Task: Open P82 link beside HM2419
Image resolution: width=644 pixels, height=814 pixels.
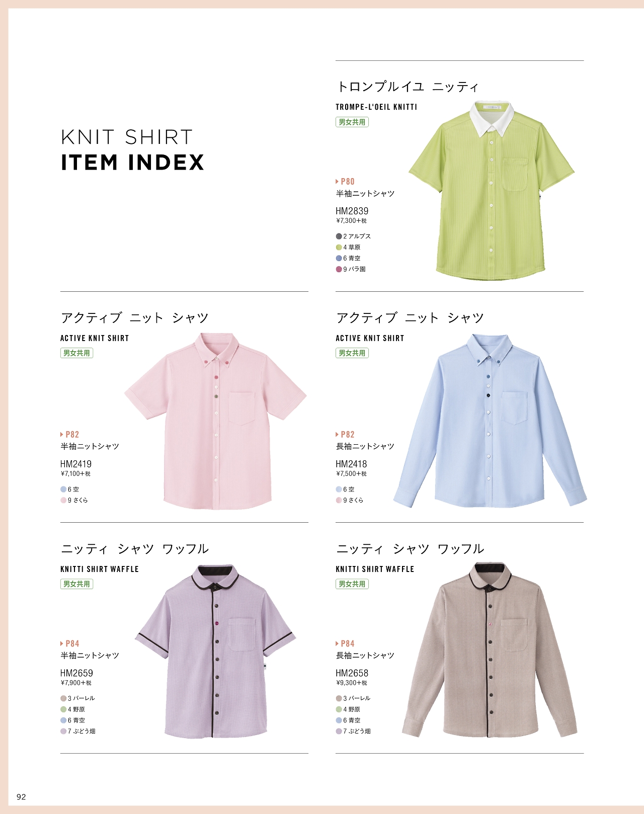Action: (70, 435)
